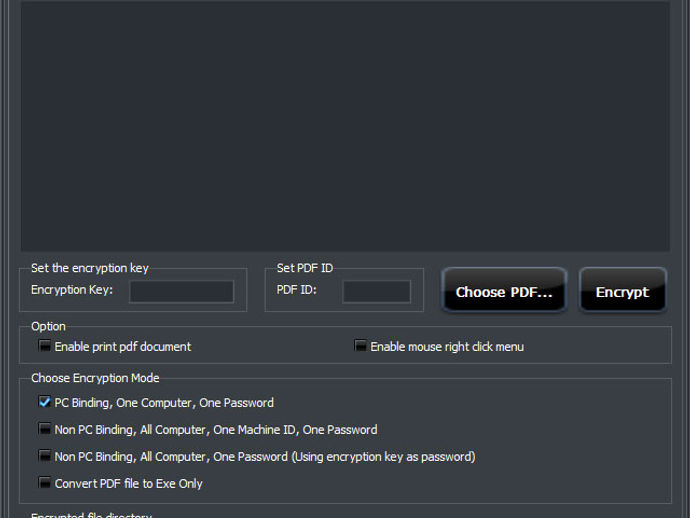
Task: Click the 'Set the encryption key' group title
Action: 90,268
